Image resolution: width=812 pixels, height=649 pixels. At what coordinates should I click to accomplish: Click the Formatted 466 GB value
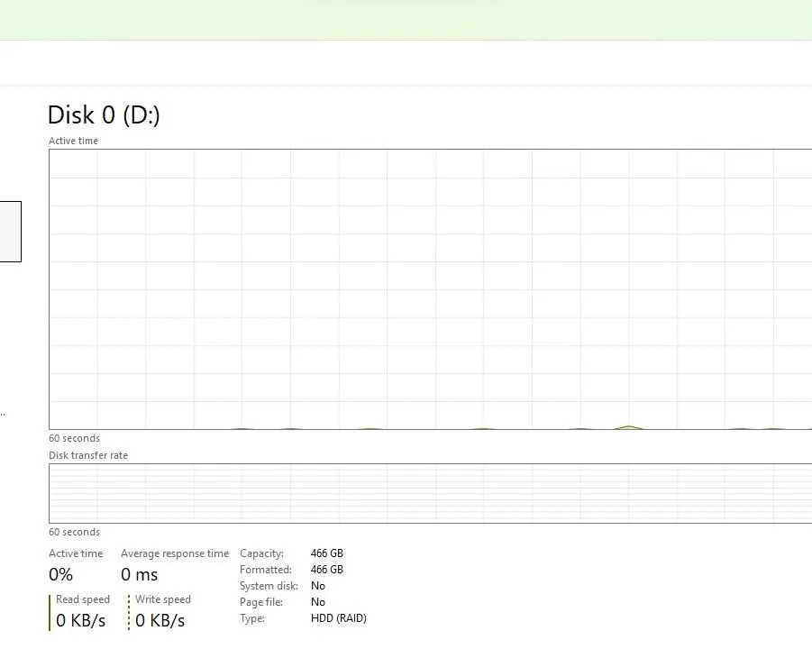pyautogui.click(x=326, y=570)
